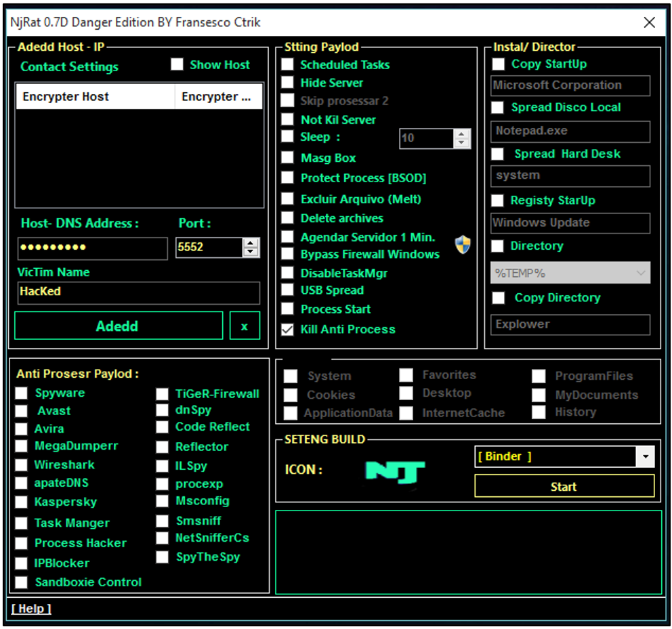Enable Show Host
This screenshot has width=672, height=629.
point(177,64)
